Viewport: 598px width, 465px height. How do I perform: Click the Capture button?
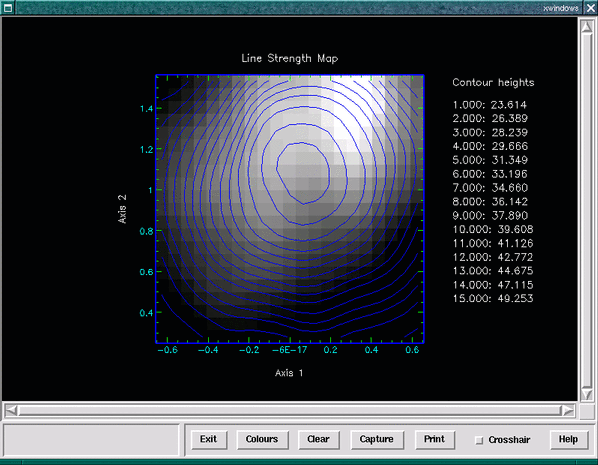376,439
